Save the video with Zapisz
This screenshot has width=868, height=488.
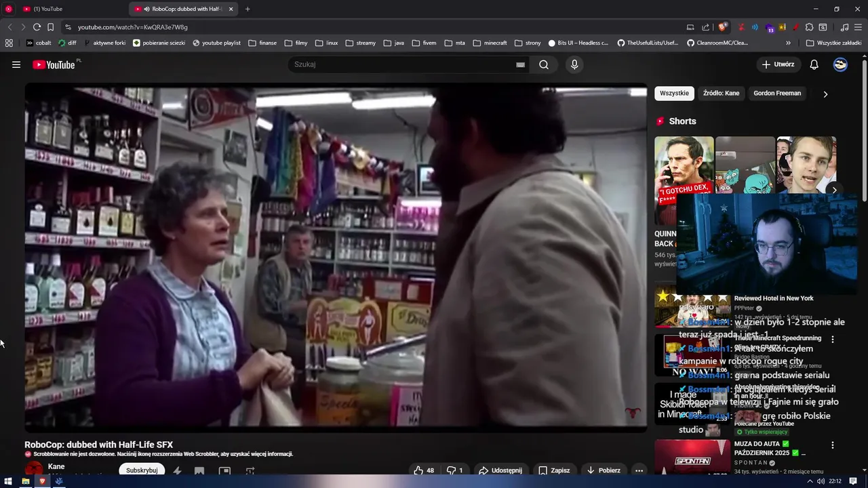554,470
